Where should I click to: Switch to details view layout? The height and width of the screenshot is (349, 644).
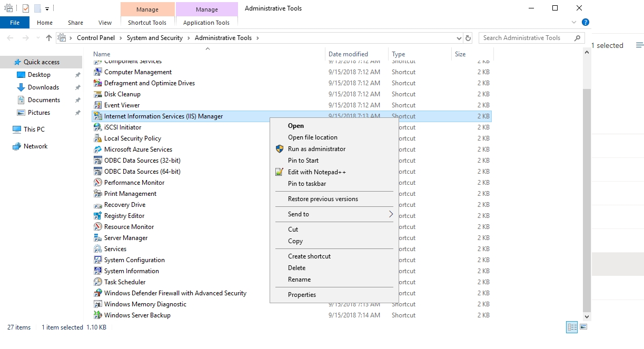point(572,327)
